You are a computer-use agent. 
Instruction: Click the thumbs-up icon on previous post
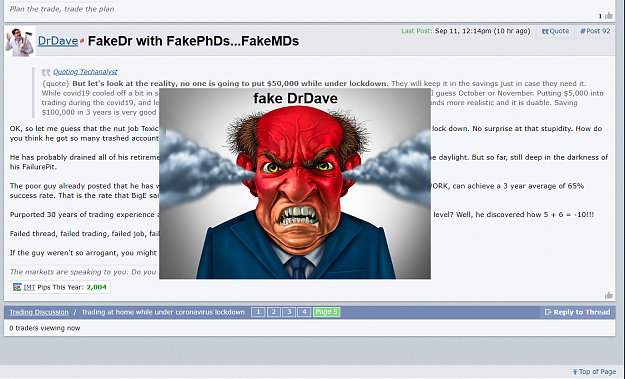[609, 16]
